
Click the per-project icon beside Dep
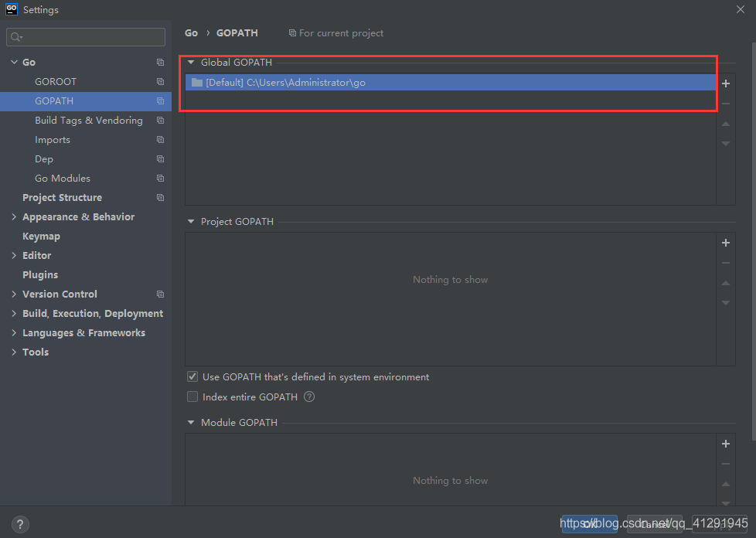[160, 158]
